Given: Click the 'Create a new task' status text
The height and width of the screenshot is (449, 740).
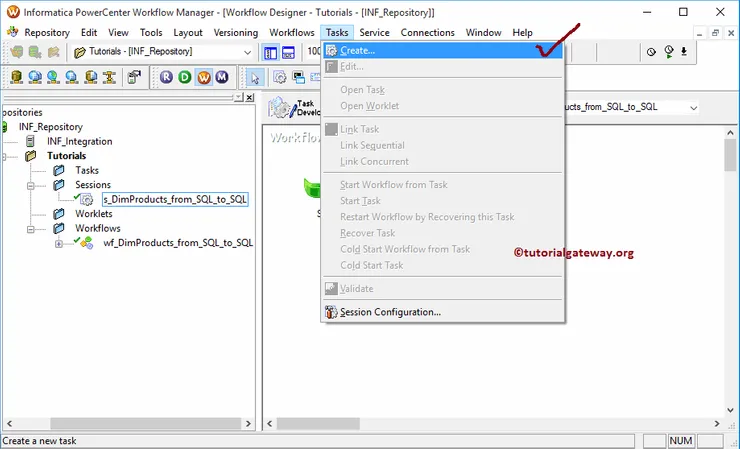Looking at the screenshot, I should tap(39, 441).
